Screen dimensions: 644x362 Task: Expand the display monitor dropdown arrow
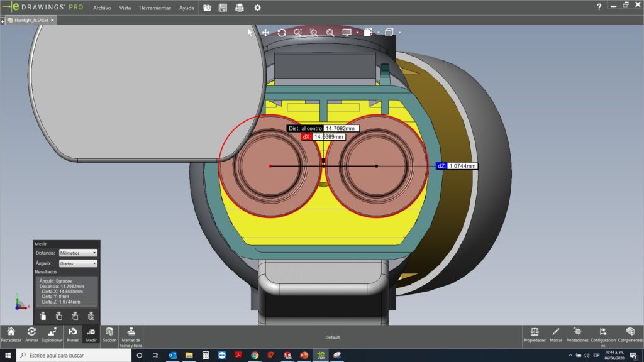[x=357, y=32]
